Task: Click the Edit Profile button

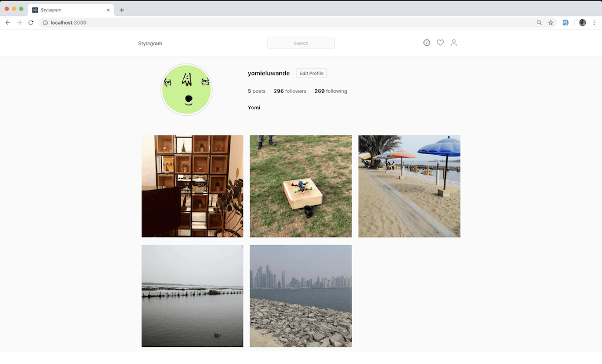Action: pyautogui.click(x=311, y=73)
